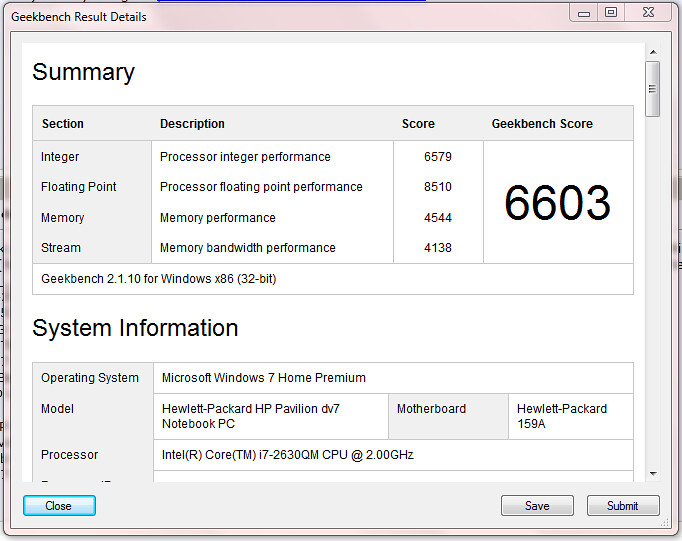Maximize the Geekbench Result Details window

click(x=611, y=13)
